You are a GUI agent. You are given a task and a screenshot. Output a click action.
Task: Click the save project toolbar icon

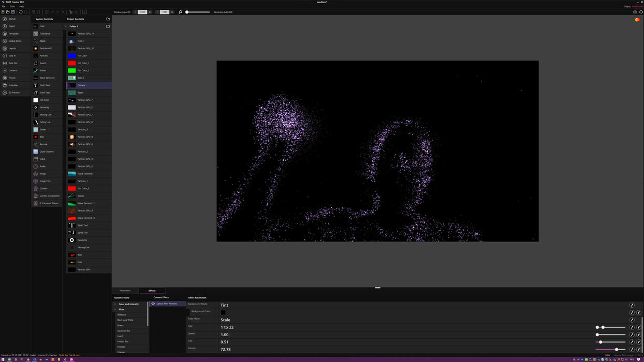(13, 12)
